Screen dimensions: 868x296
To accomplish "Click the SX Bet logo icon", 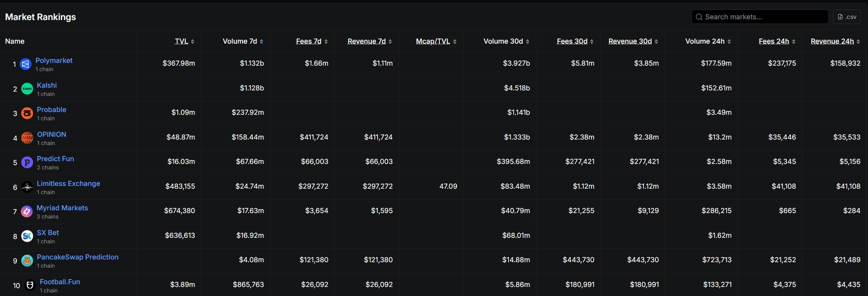I will tap(27, 236).
